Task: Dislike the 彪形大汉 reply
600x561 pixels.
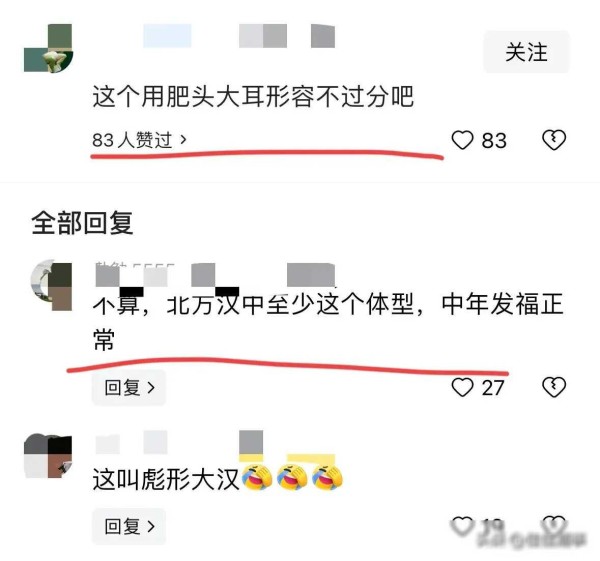Action: click(554, 525)
